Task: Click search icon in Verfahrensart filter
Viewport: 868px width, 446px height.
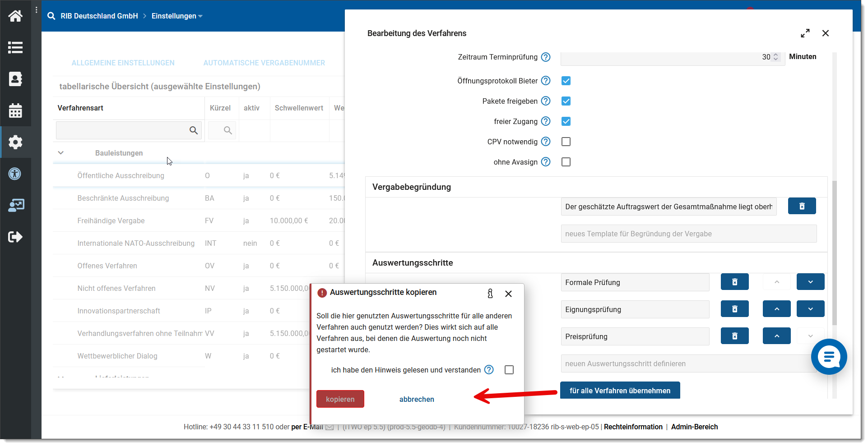Action: (194, 130)
